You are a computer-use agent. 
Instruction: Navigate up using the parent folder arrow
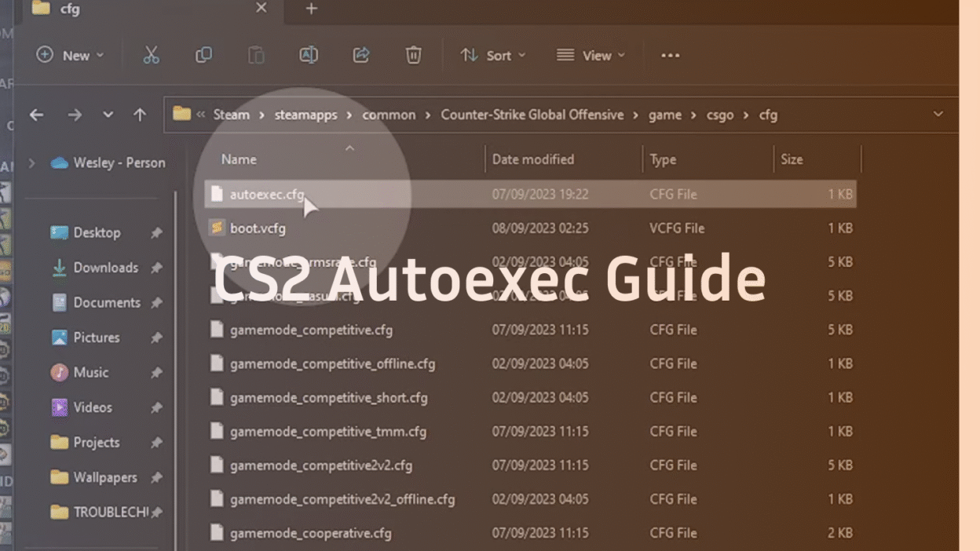pos(140,115)
